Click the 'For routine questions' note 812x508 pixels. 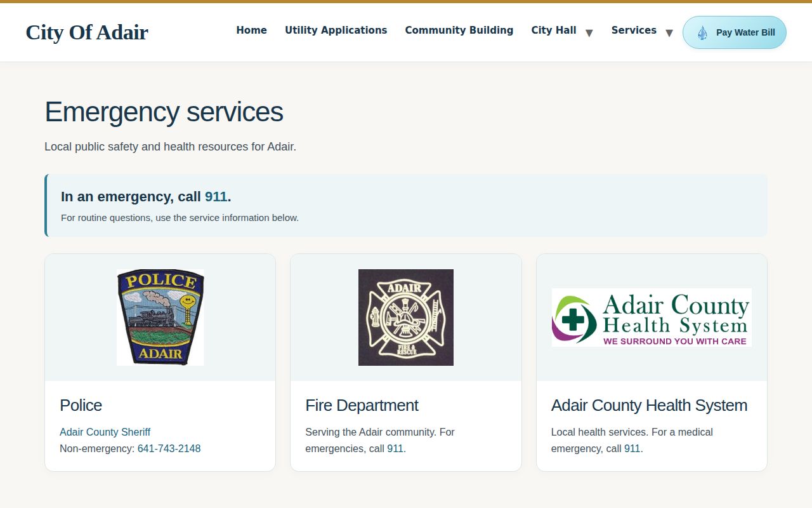(180, 218)
